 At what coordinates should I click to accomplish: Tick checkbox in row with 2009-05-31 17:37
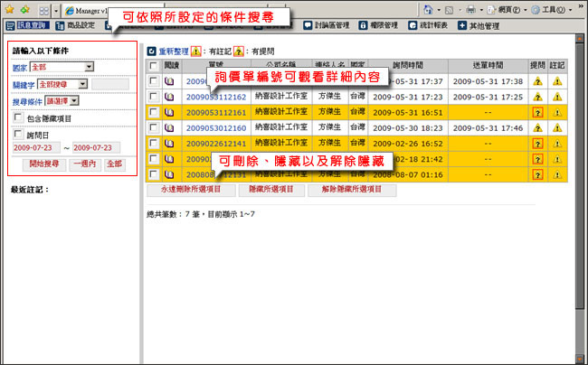[x=154, y=80]
